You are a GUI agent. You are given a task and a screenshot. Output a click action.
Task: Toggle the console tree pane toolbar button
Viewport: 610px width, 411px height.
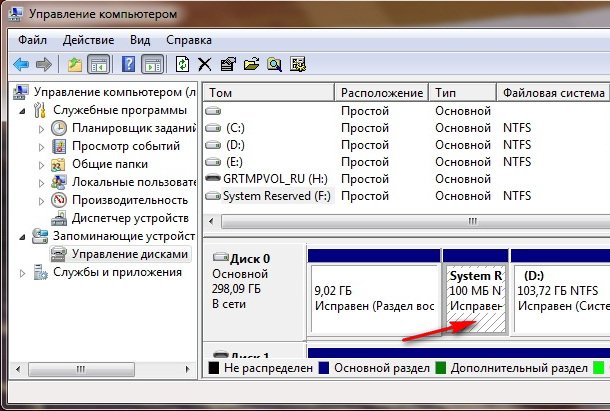(98, 64)
